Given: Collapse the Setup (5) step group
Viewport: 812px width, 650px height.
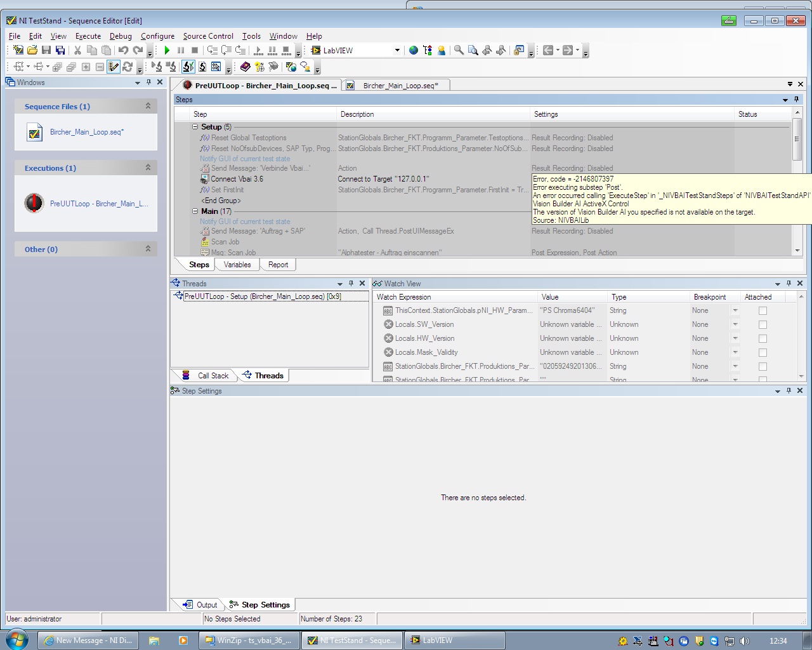Looking at the screenshot, I should coord(195,127).
